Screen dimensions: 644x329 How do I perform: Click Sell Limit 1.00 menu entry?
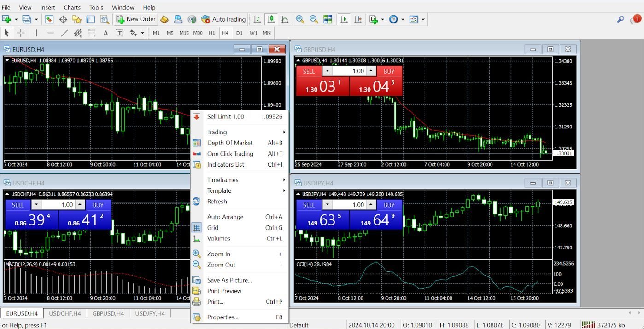(x=240, y=117)
